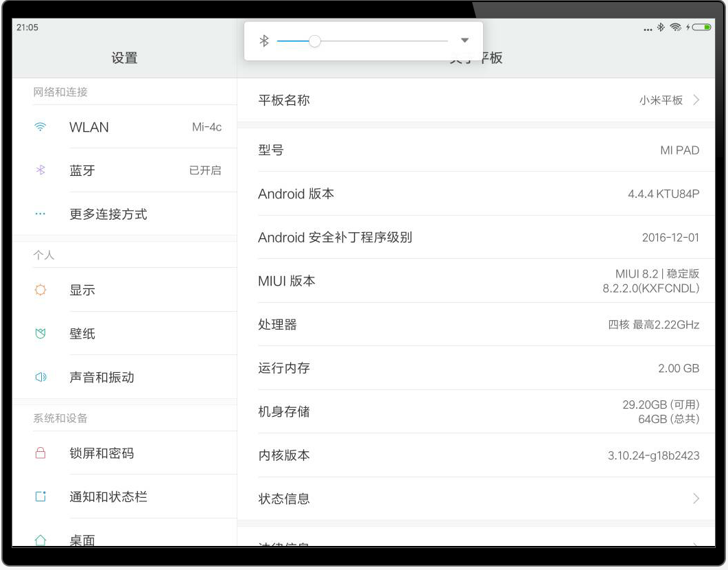Tap the 四核 最高2.22GHz processor value
This screenshot has height=570, width=728.
click(x=654, y=324)
